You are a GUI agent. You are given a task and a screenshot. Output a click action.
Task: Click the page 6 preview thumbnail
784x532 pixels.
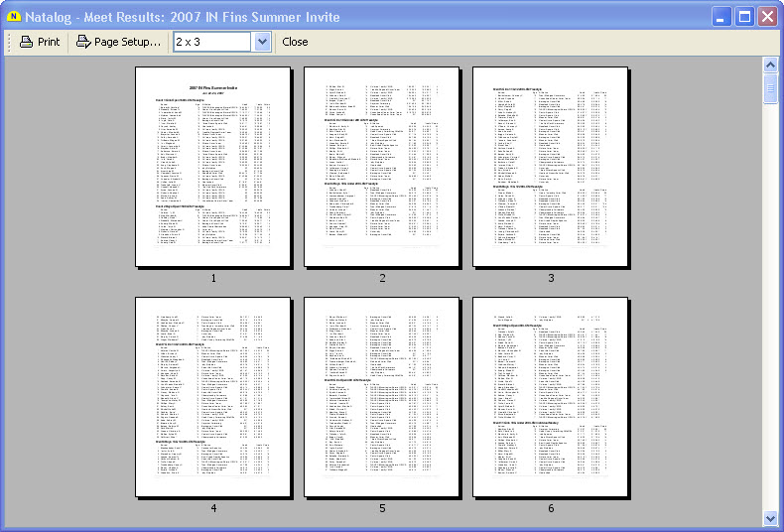[551, 397]
